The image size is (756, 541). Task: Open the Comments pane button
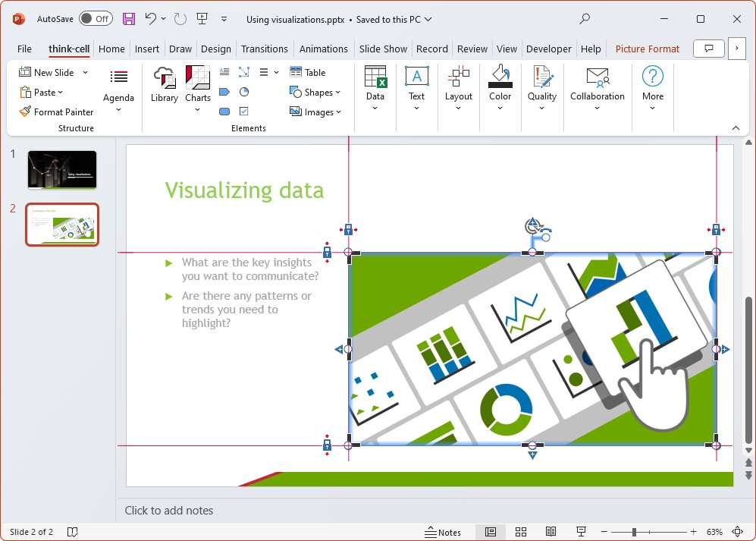pyautogui.click(x=709, y=49)
